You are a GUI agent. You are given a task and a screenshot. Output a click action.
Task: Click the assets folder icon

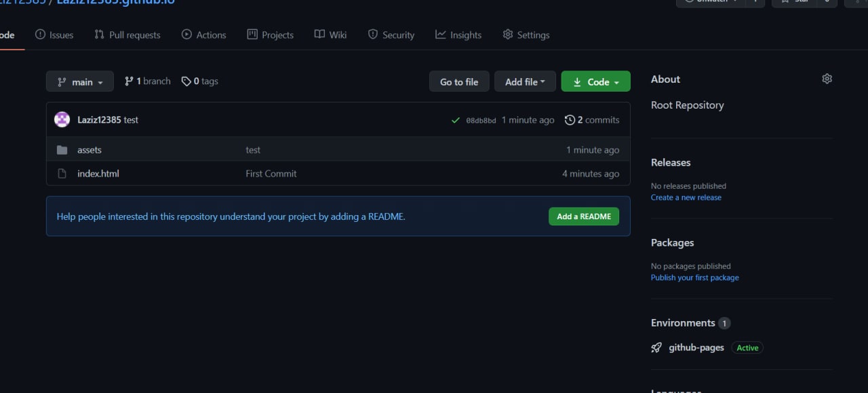[x=62, y=150]
